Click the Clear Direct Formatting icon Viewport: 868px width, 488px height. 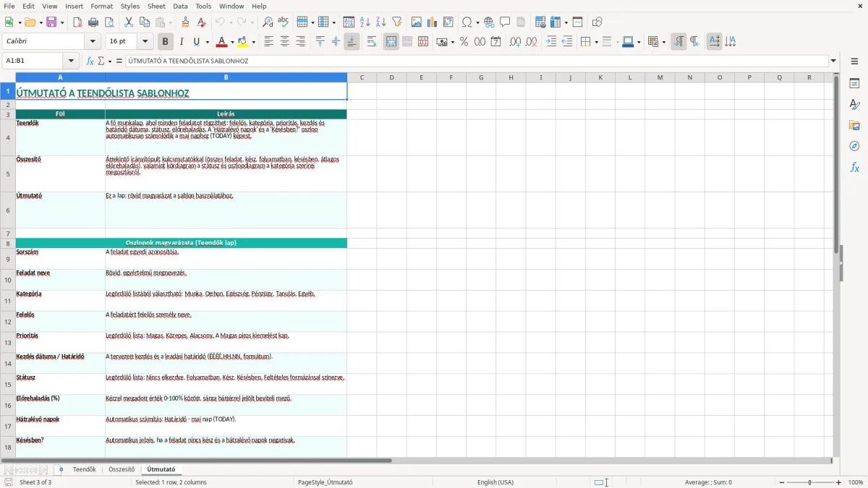[x=201, y=22]
